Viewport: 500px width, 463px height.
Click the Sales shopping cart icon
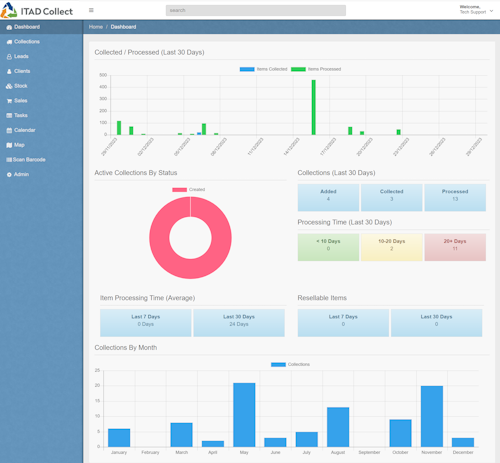point(9,101)
